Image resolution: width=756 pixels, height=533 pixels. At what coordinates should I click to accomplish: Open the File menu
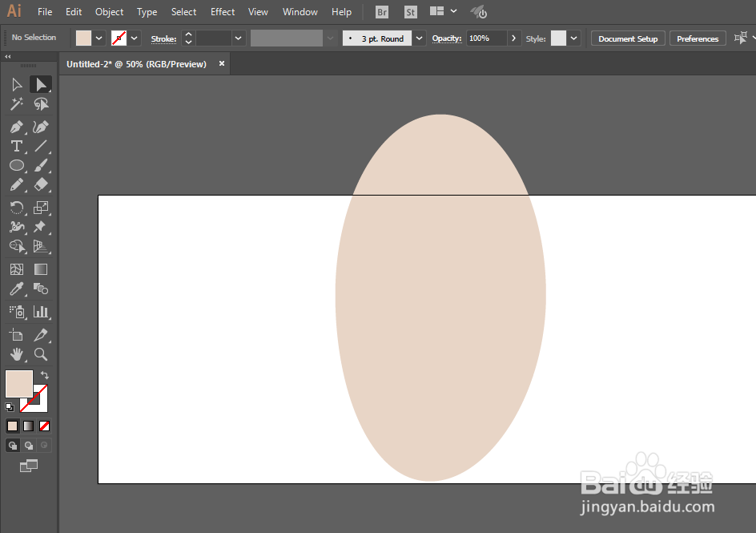point(45,12)
